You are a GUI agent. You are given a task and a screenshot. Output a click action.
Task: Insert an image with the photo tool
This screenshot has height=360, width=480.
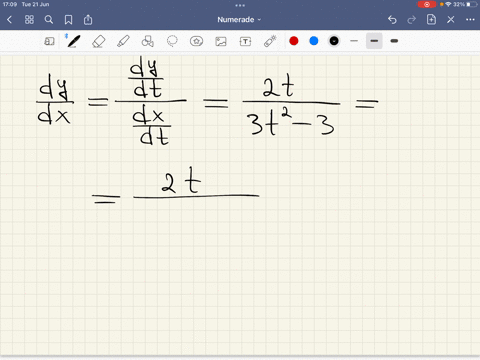pos(221,41)
